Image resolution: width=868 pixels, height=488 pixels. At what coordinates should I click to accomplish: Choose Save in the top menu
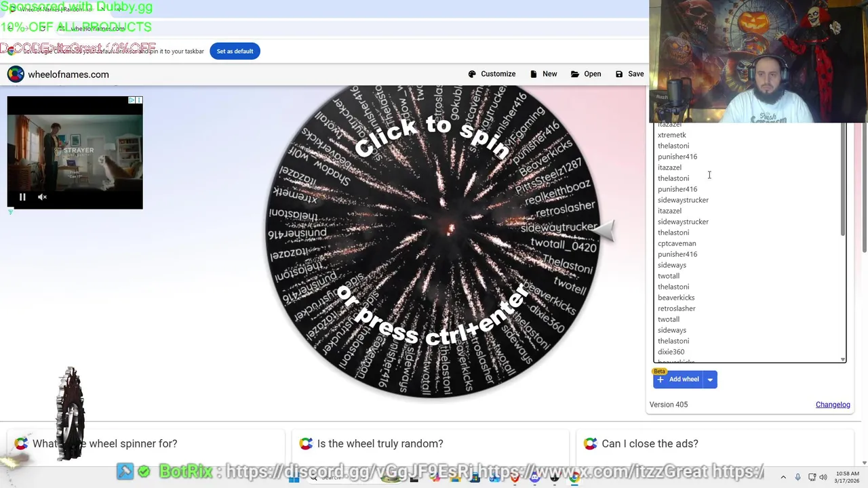pyautogui.click(x=630, y=74)
